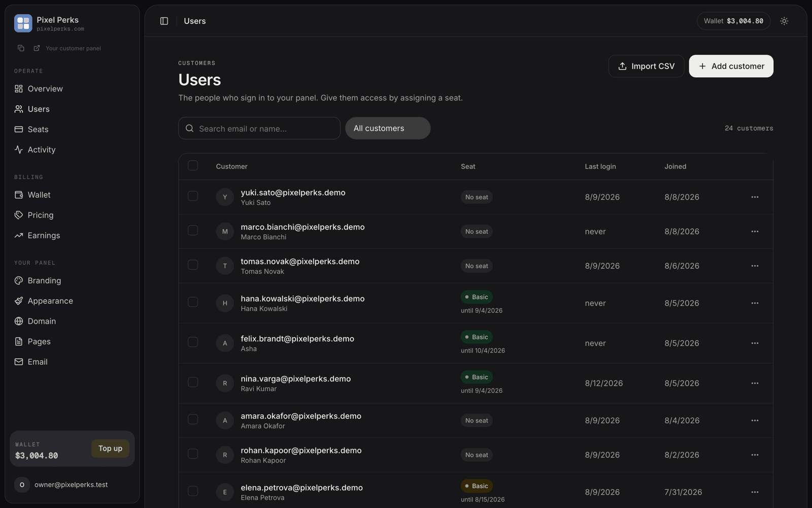The width and height of the screenshot is (812, 508).
Task: Click the felix.brandt@pixelperks.demo email
Action: point(297,339)
